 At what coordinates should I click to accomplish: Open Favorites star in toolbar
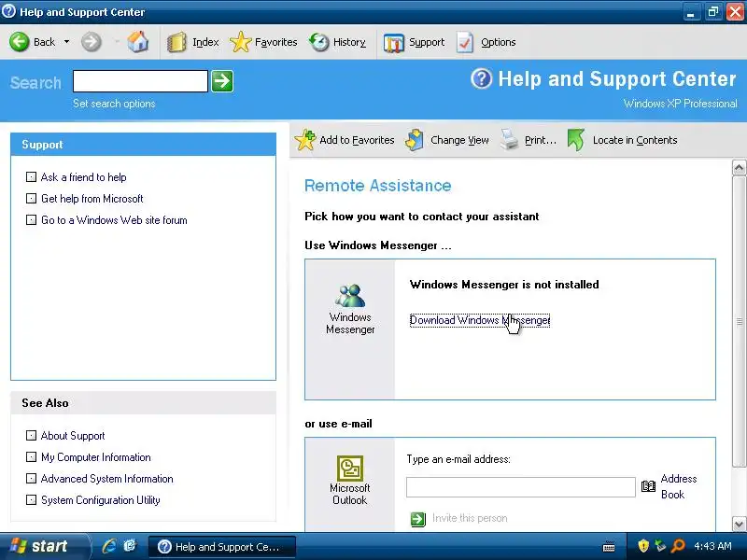point(241,42)
